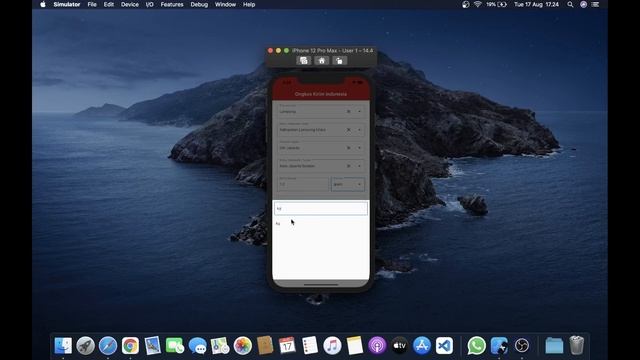The width and height of the screenshot is (640, 360).
Task: Open App Store from the Dock
Action: [422, 346]
